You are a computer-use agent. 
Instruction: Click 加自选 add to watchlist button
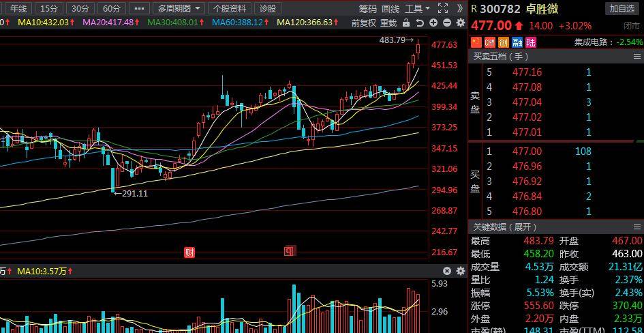point(622,8)
